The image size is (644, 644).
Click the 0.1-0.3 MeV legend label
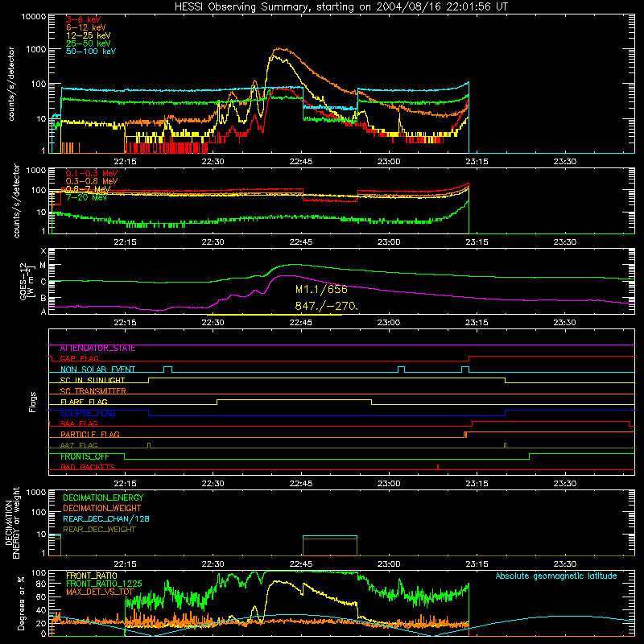pyautogui.click(x=92, y=173)
